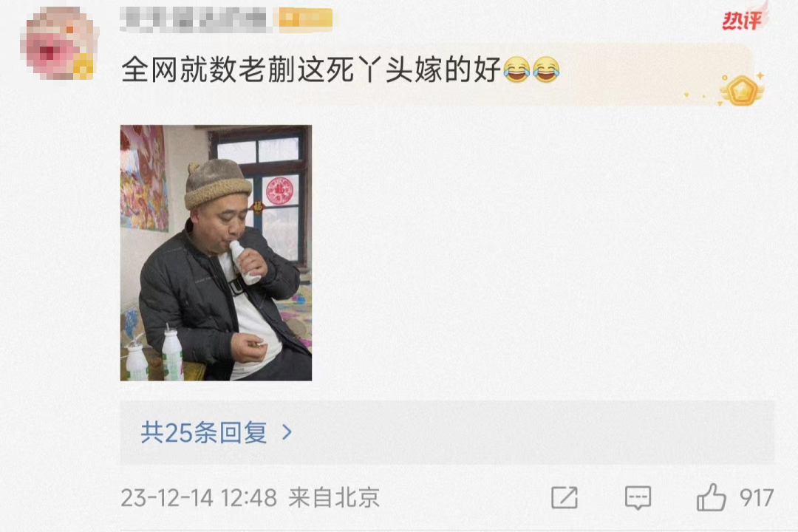Tap the share/forward icon
This screenshot has width=798, height=532.
565,497
